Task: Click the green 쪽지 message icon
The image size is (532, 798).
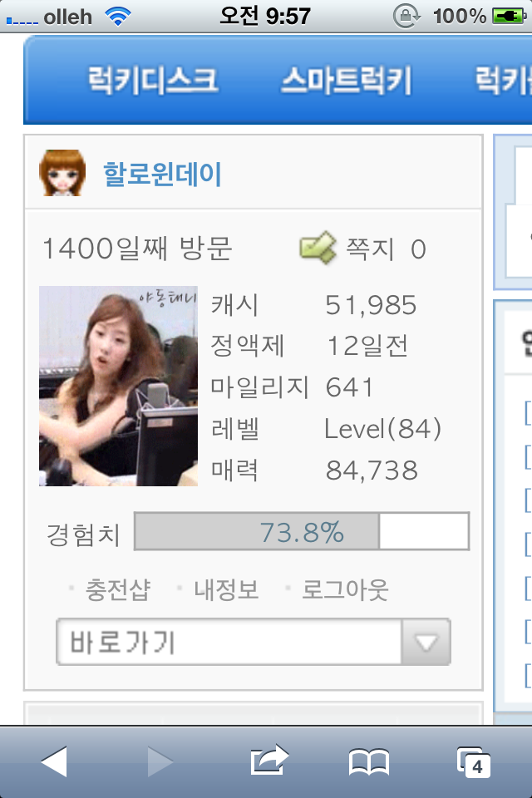Action: tap(318, 248)
